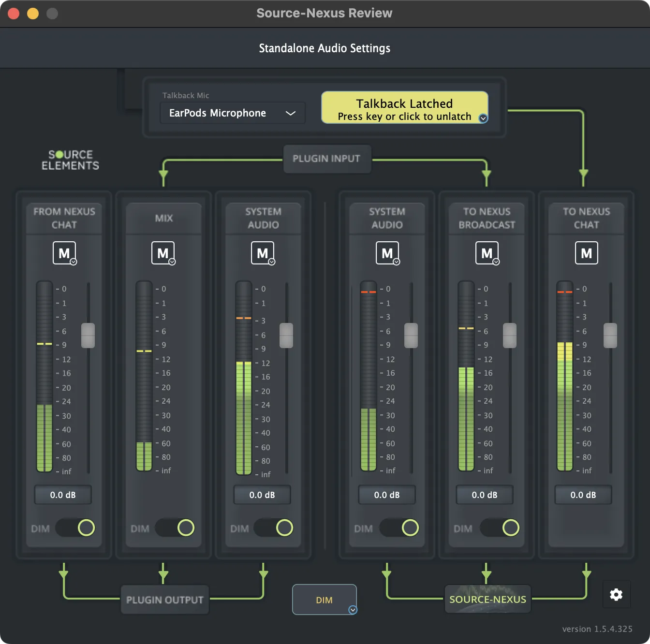Toggle DIM switch on TO NEXUS BROADCAST strip
The height and width of the screenshot is (644, 650).
coord(500,527)
